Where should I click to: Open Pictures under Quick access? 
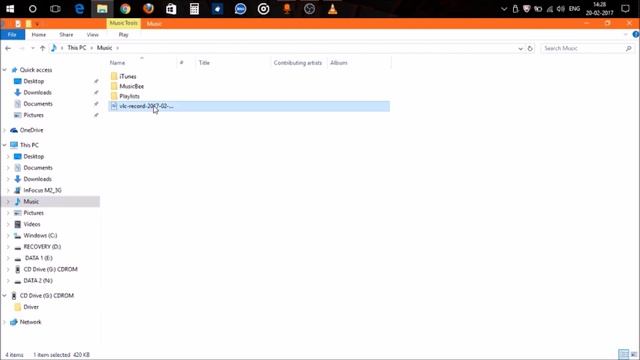click(x=33, y=115)
